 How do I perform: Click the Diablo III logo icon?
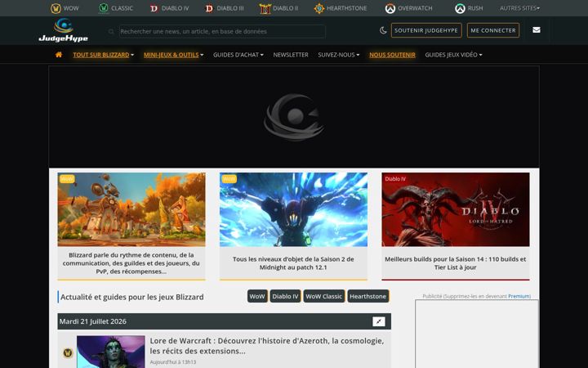click(209, 8)
